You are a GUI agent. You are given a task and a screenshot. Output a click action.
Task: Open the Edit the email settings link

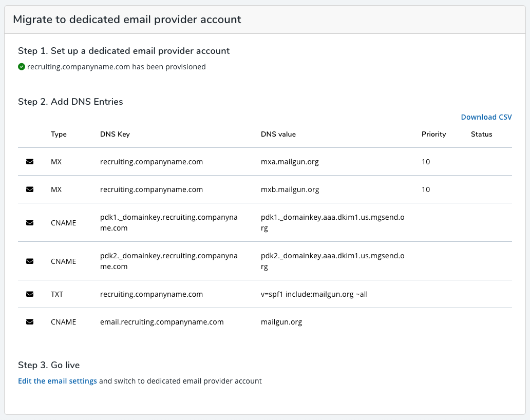pos(58,381)
